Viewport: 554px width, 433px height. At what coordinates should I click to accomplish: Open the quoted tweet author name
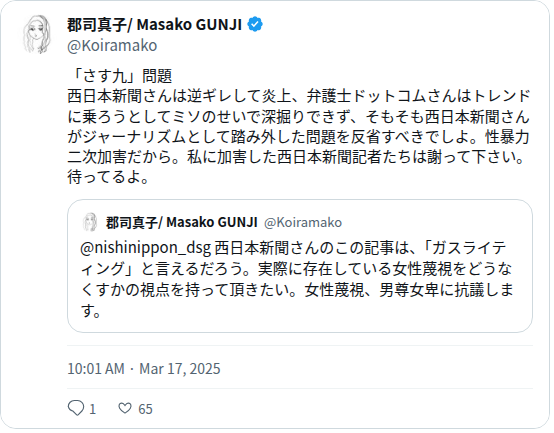182,222
